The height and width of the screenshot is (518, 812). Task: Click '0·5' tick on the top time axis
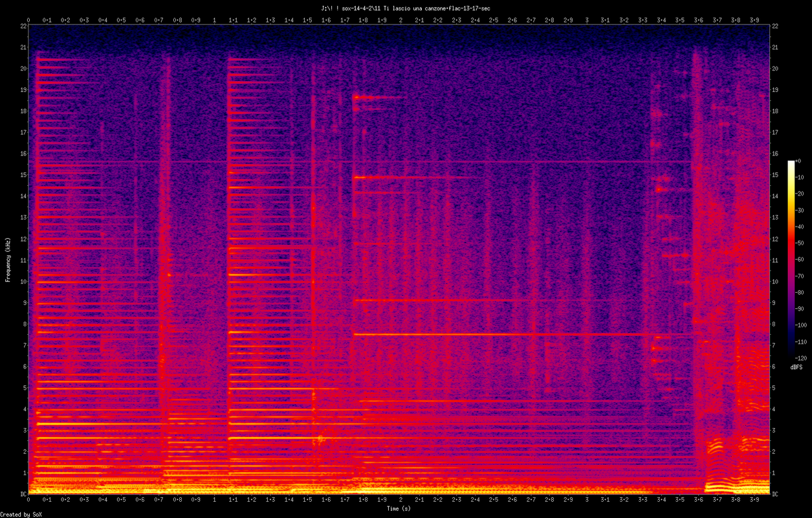click(x=122, y=20)
